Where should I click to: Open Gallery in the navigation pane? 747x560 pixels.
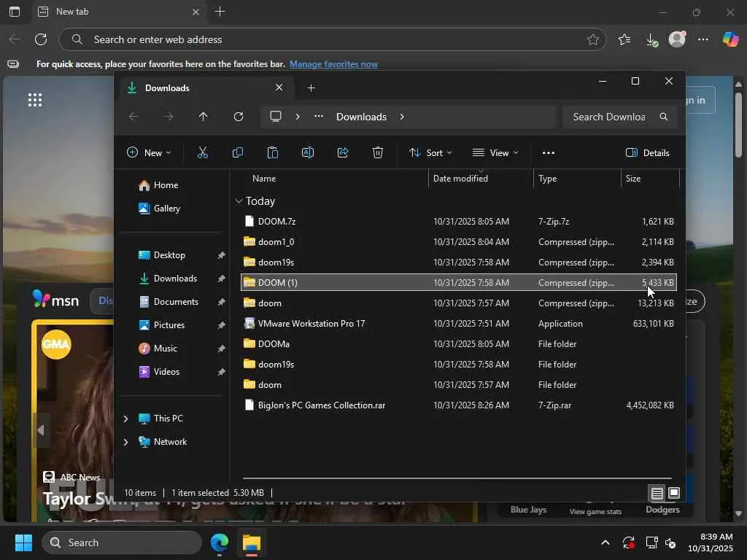tap(167, 209)
